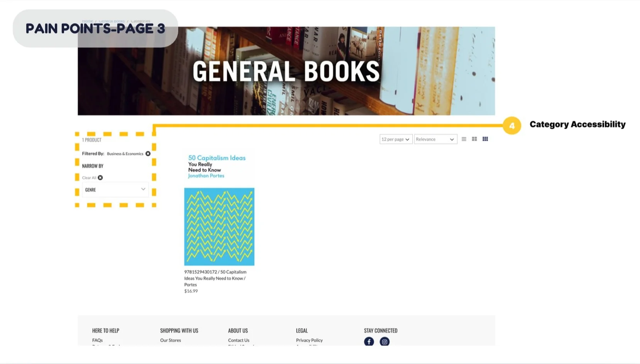Click the Stay Connected footer heading
The image size is (640, 364).
381,330
